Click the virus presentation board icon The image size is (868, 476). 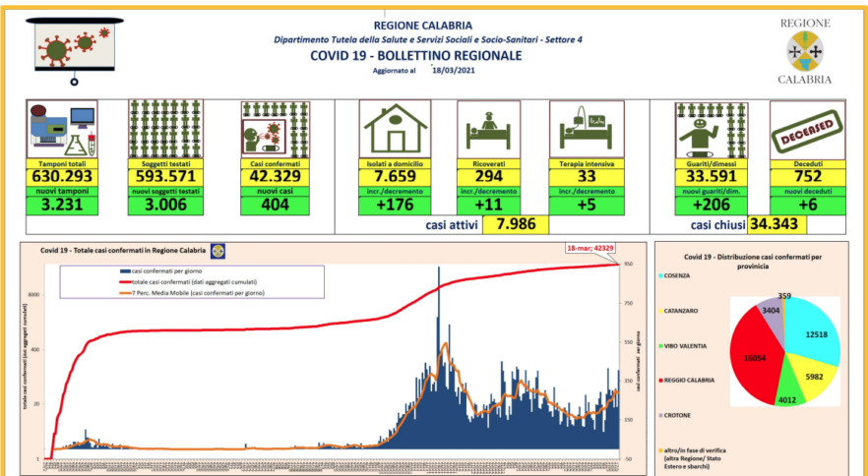[x=75, y=46]
